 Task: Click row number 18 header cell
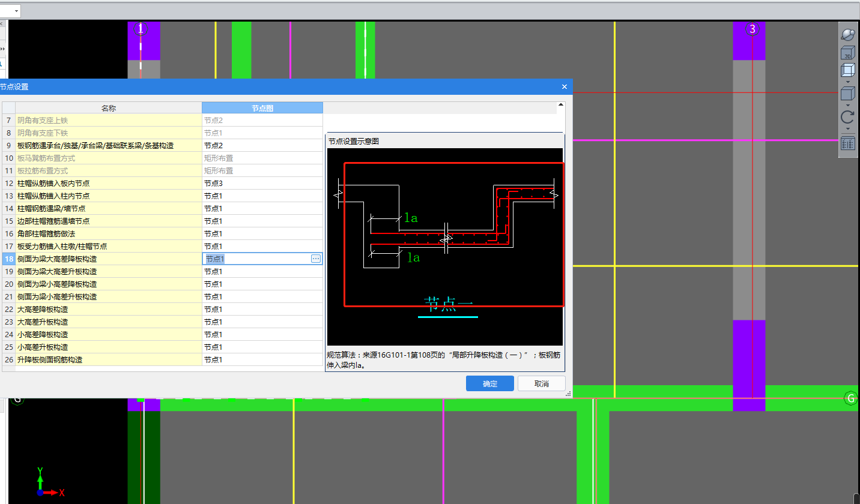tap(9, 259)
